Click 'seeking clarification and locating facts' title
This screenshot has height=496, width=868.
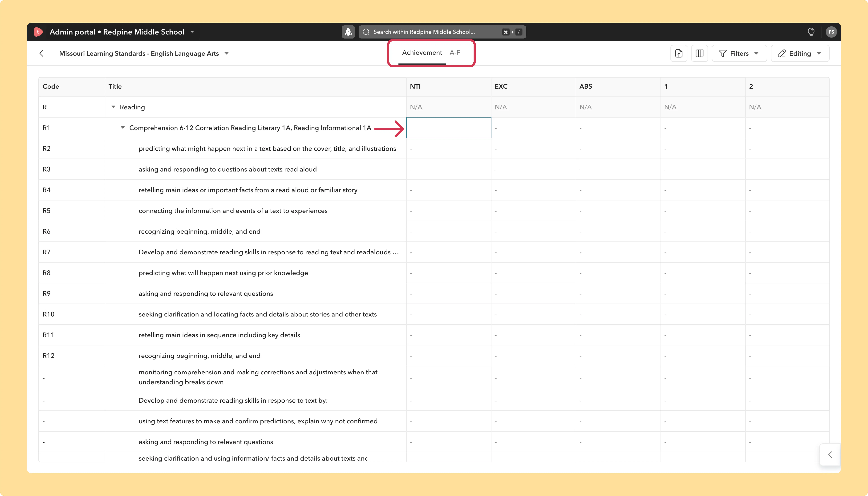coord(258,314)
